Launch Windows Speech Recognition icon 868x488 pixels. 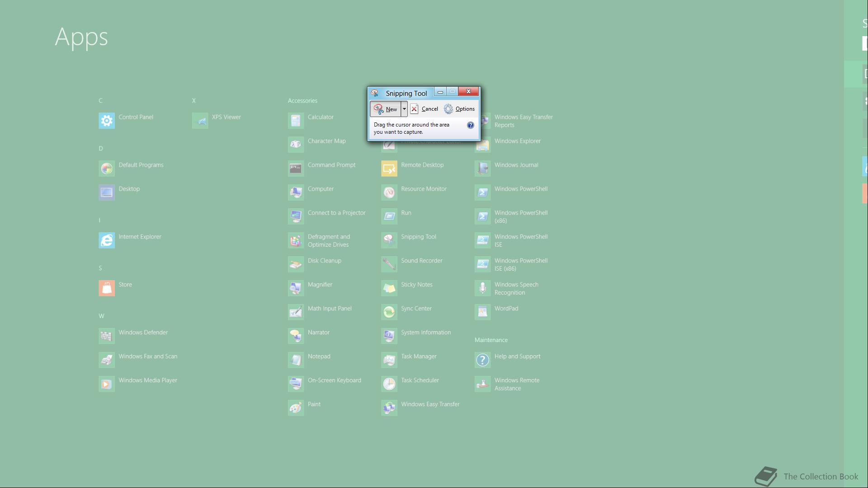click(x=482, y=288)
